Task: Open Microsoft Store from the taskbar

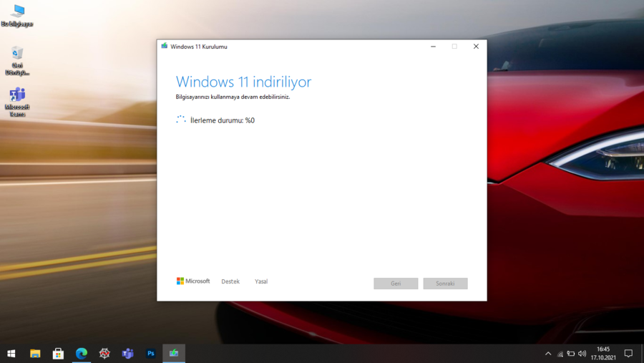Action: click(58, 354)
